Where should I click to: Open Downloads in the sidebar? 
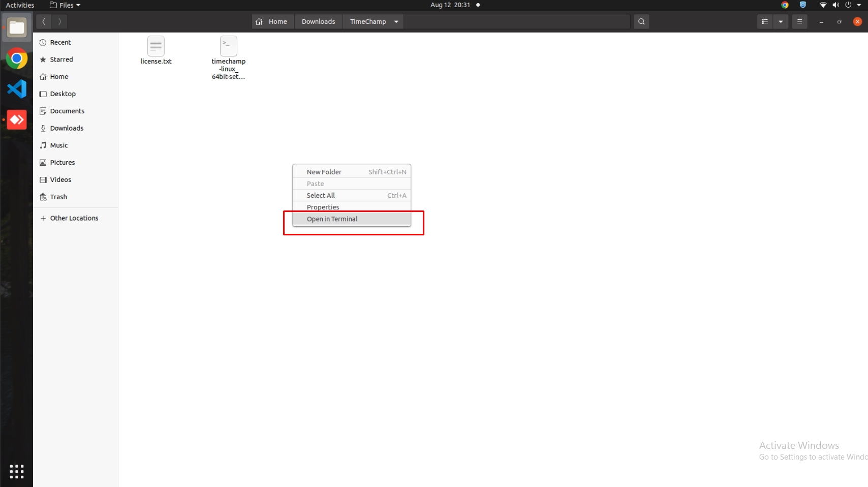[x=75, y=128]
